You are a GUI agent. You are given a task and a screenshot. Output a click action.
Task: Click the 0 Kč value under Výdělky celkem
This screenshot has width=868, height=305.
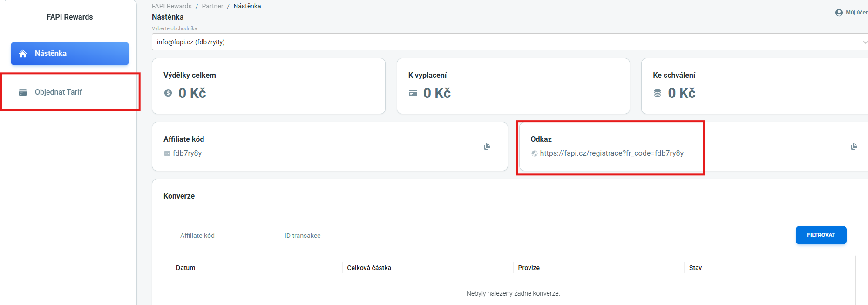point(192,93)
